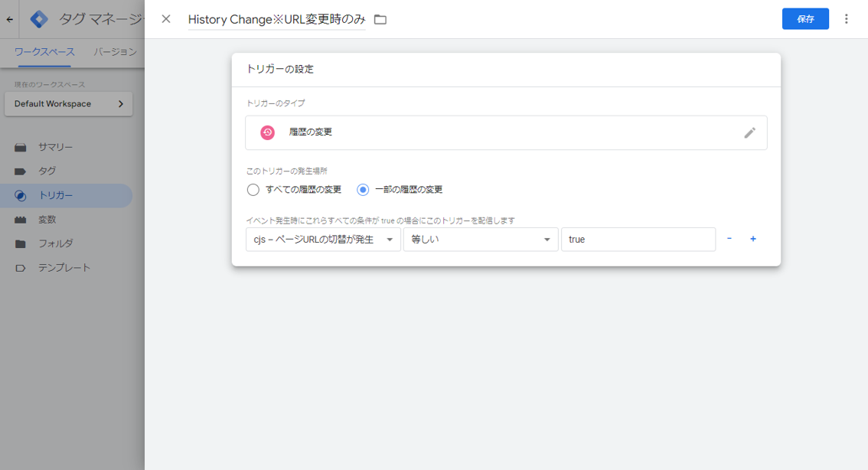The image size is (868, 470).
Task: Click the pink 履歴の変更 history icon
Action: pos(267,132)
